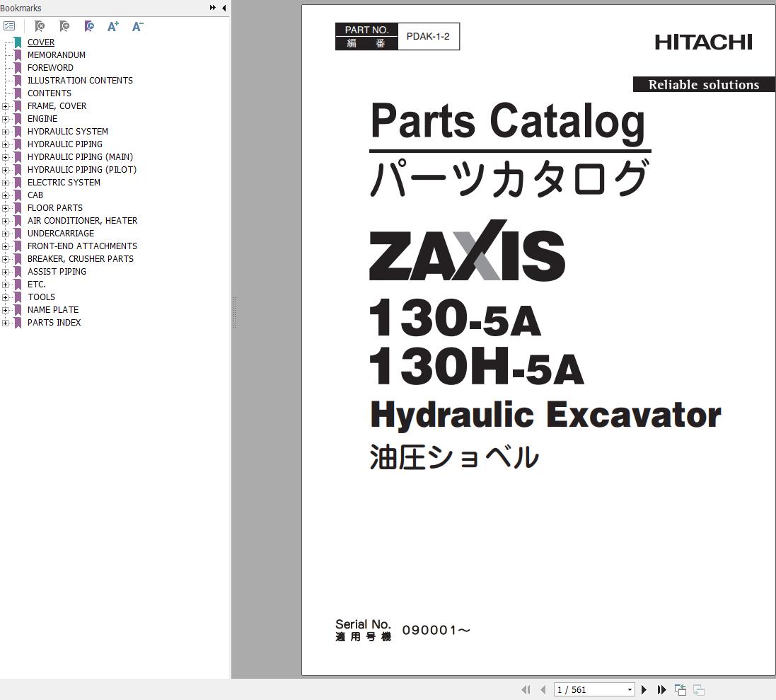
Task: Expand the HYDRAULIC SYSTEM bookmark
Action: 5,132
